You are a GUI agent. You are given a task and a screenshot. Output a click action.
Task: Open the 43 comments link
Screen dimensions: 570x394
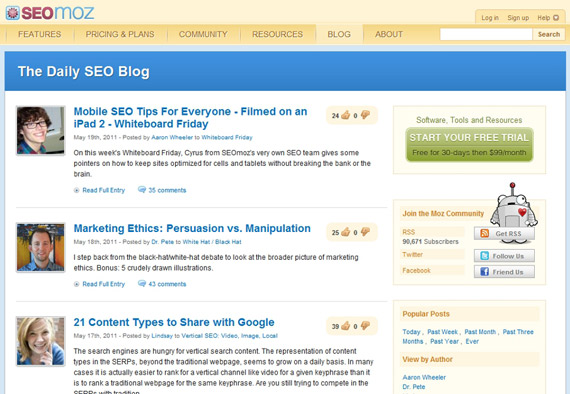[167, 284]
